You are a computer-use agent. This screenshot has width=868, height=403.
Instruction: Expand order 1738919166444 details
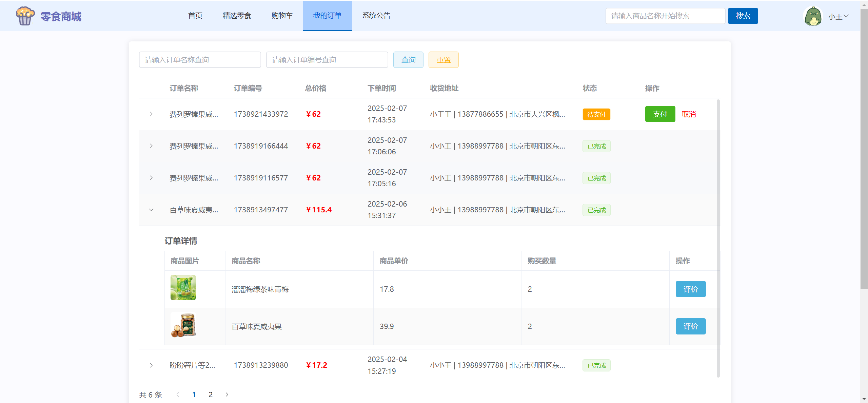(x=151, y=146)
